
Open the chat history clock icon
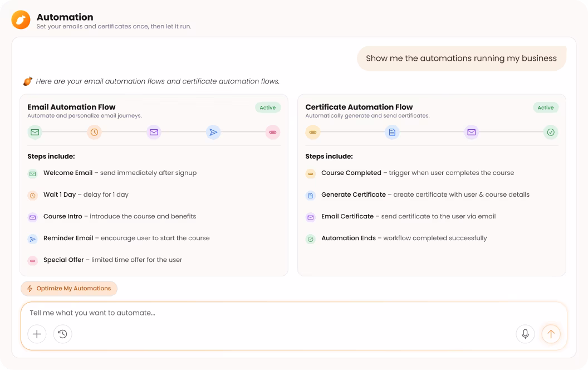62,334
